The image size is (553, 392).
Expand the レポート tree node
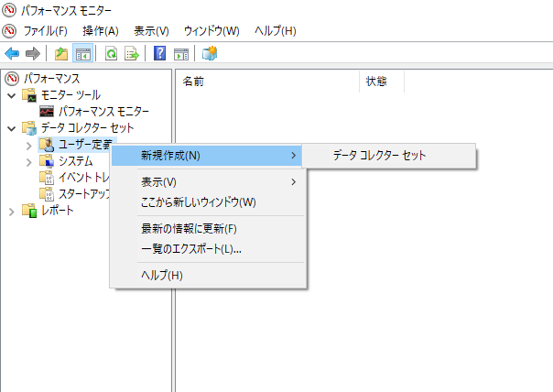(x=12, y=212)
